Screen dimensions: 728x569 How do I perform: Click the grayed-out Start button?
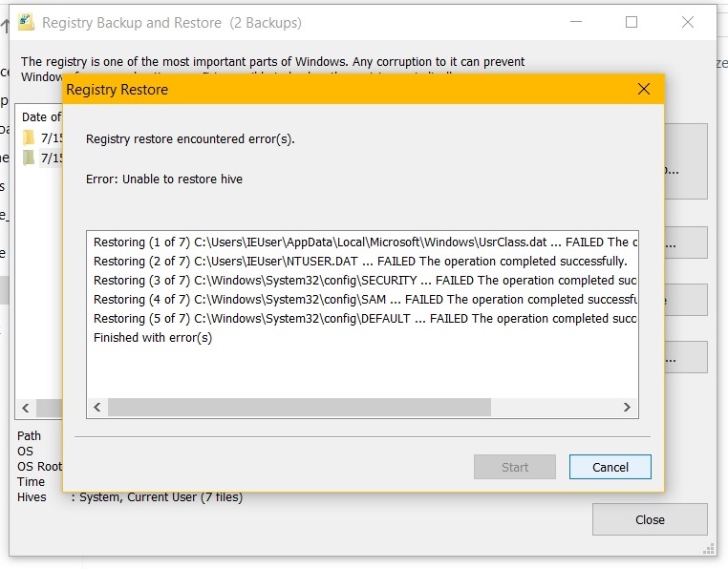(514, 467)
